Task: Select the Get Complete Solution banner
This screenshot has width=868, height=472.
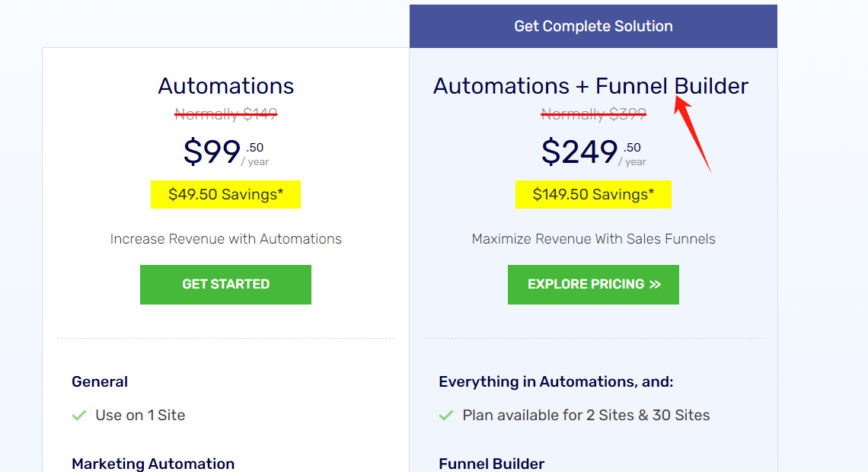Action: [x=593, y=27]
